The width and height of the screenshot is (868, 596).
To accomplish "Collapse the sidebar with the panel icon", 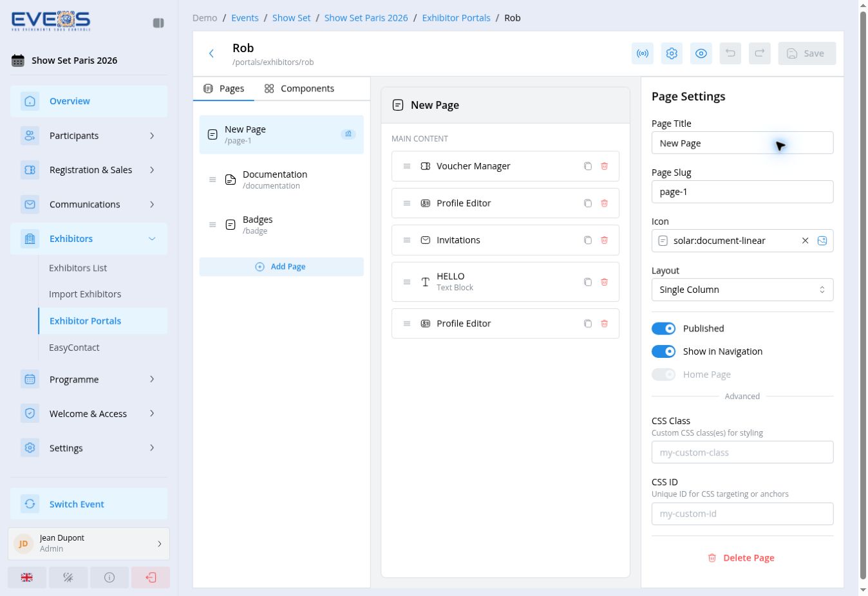I will (158, 23).
